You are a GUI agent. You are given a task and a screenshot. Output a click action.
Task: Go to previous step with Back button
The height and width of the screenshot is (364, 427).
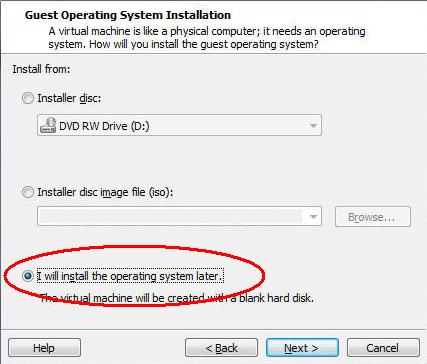[221, 348]
